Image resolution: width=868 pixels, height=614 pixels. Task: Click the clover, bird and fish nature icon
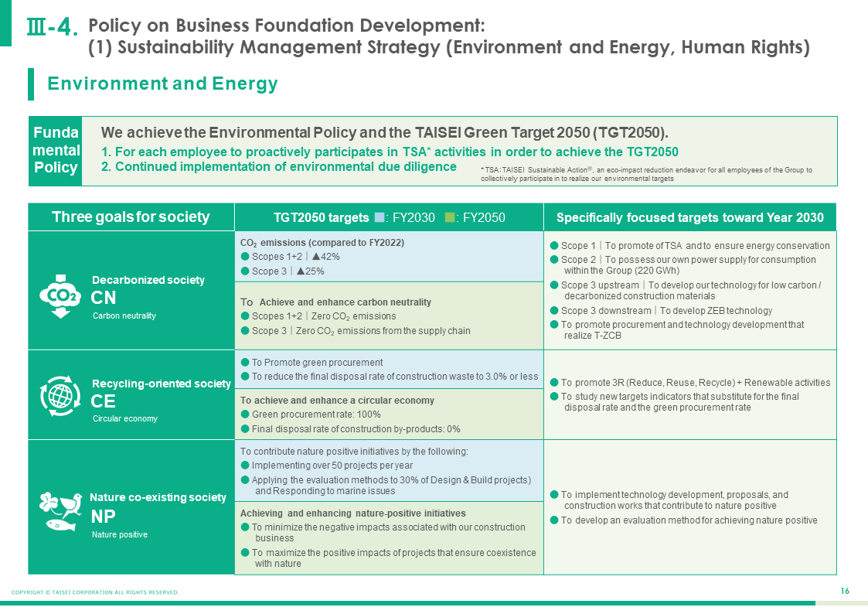pos(60,511)
